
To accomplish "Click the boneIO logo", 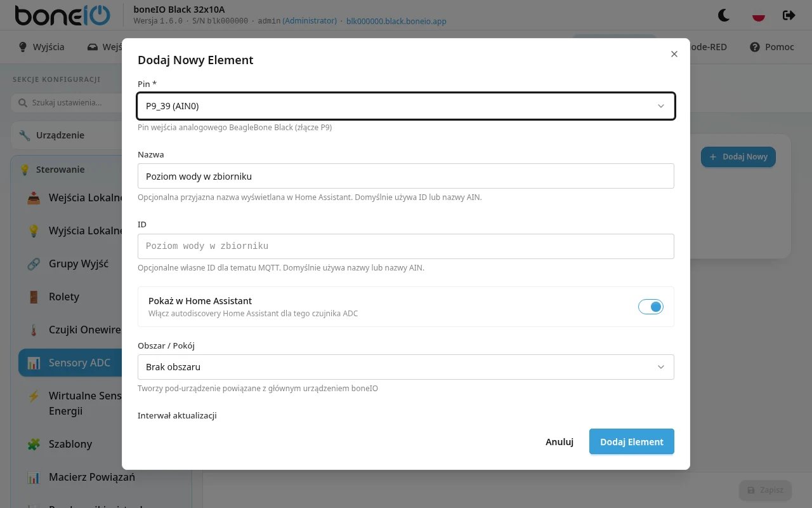I will 62,15.
